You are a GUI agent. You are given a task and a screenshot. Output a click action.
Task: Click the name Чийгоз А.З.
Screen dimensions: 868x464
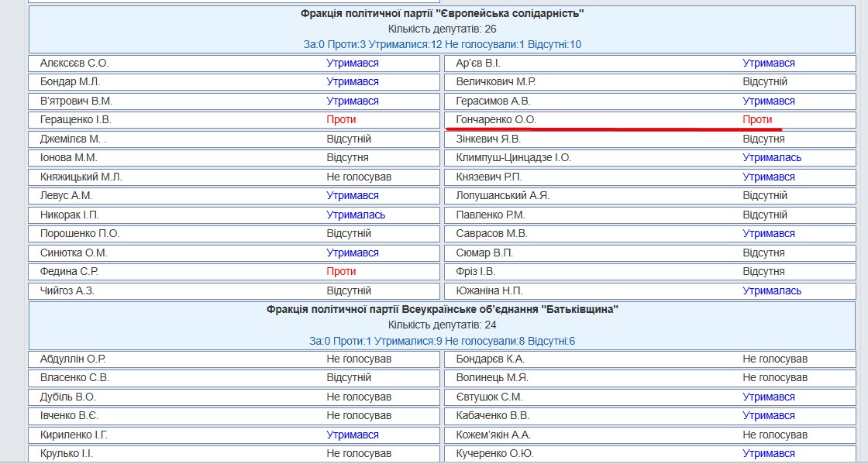pyautogui.click(x=67, y=290)
